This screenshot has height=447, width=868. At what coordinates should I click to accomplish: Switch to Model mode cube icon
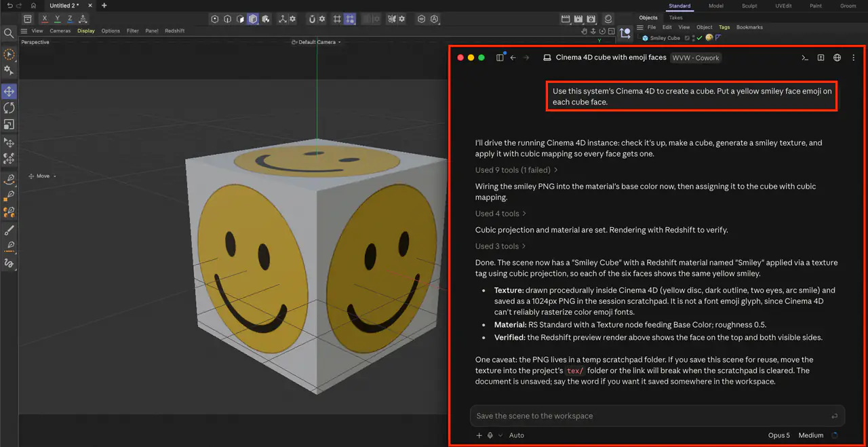(x=252, y=19)
